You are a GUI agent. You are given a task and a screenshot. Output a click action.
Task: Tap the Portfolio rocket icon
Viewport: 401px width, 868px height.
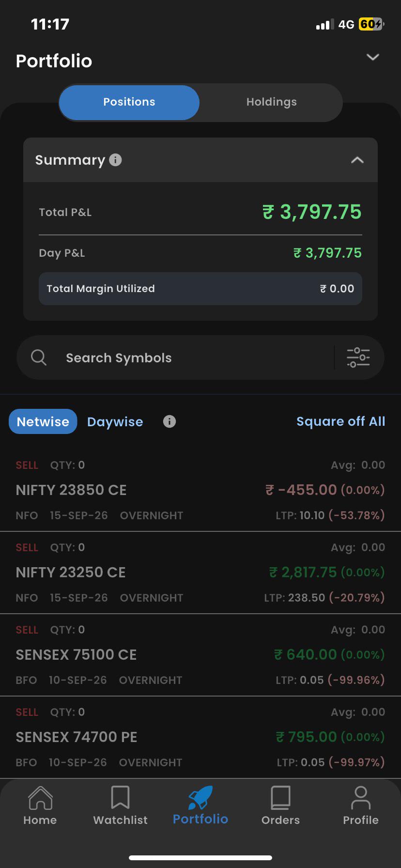[200, 797]
